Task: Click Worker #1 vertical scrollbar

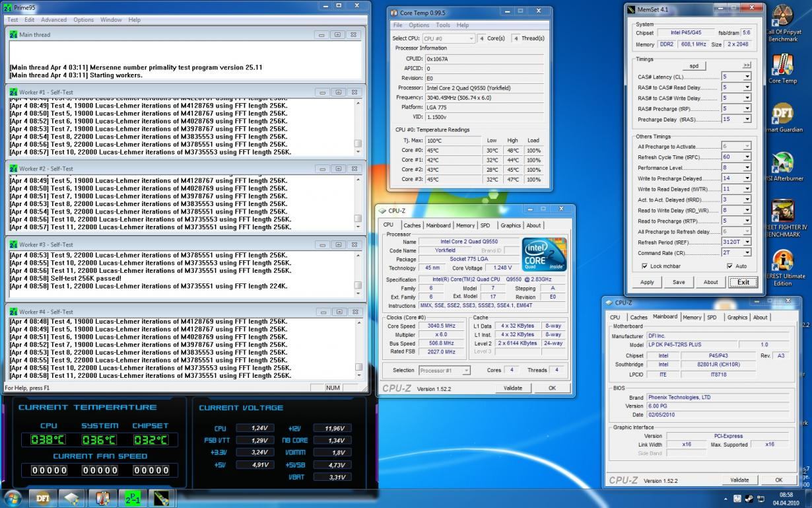Action: [358, 127]
